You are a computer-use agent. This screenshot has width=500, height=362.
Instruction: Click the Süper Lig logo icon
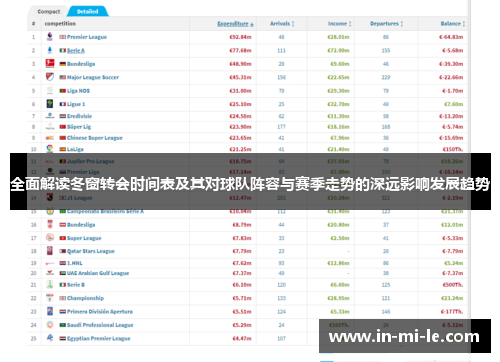50,127
